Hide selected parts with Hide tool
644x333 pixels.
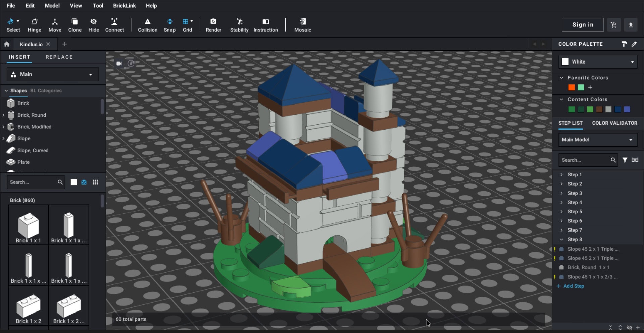94,25
